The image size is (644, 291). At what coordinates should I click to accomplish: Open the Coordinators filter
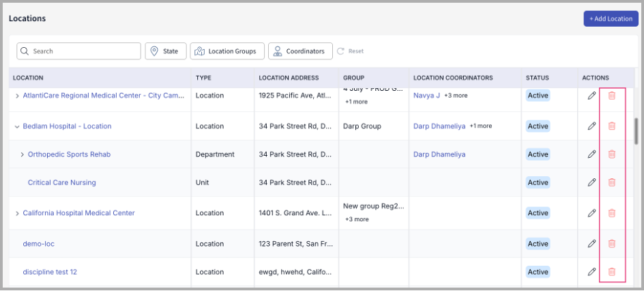pyautogui.click(x=300, y=51)
